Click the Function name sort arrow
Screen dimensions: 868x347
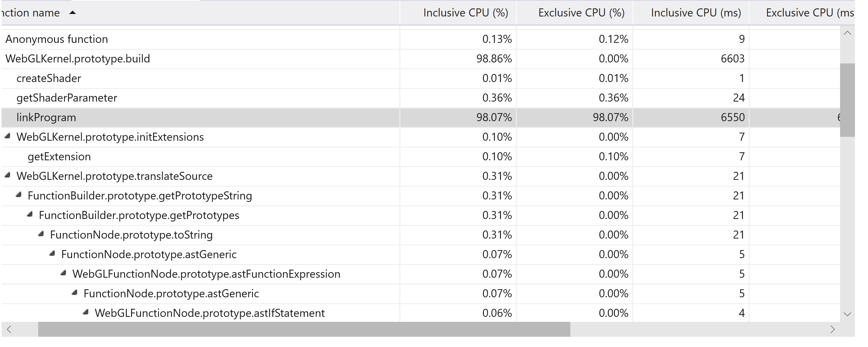point(72,13)
